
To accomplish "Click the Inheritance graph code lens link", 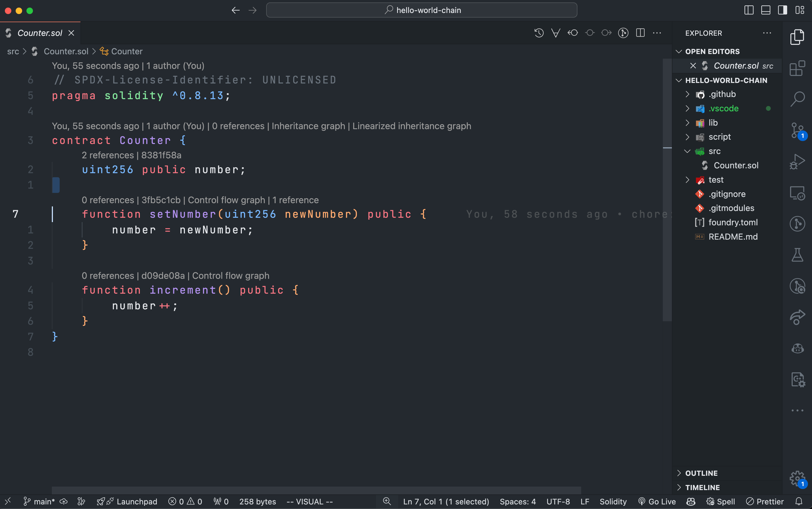I will click(308, 126).
